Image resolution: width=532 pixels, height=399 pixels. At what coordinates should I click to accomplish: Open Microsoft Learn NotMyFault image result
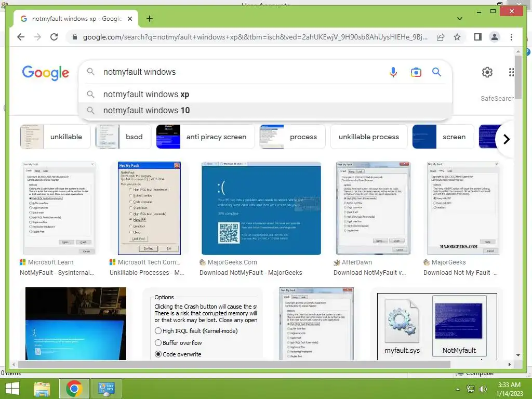(59, 208)
